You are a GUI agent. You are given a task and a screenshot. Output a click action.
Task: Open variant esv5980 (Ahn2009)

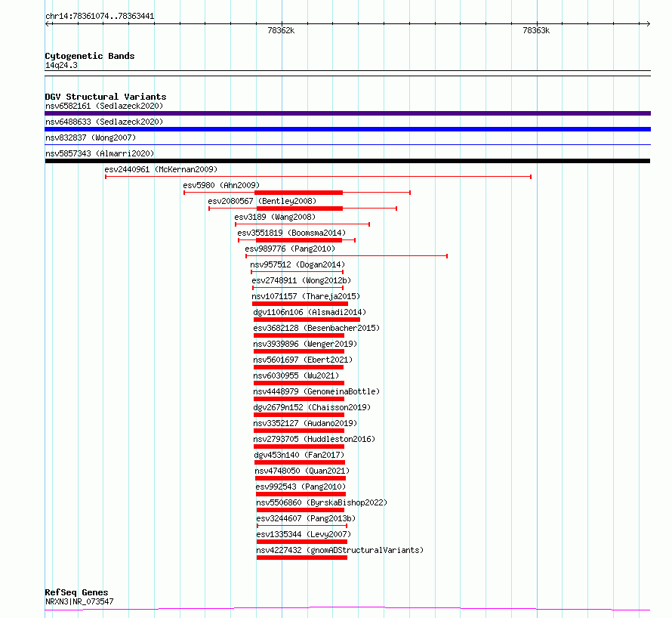coord(221,185)
